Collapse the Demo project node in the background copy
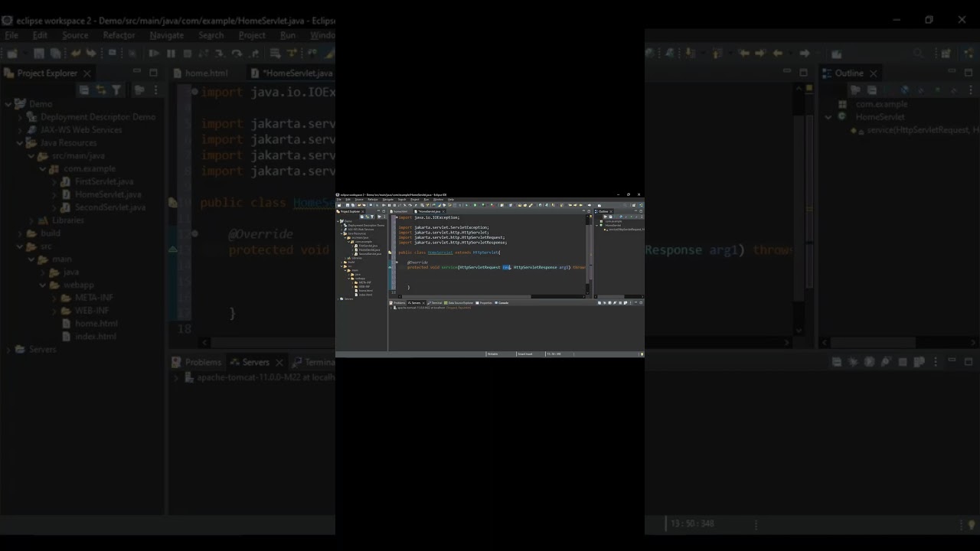The width and height of the screenshot is (980, 551). [x=8, y=104]
